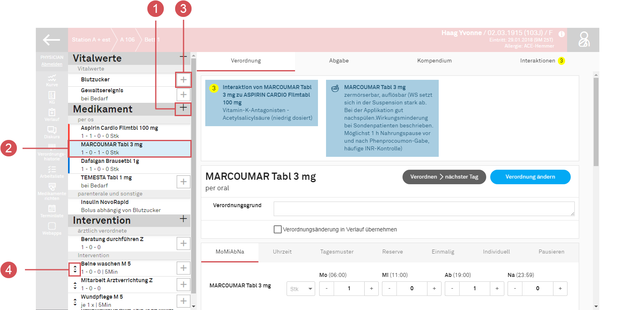The height and width of the screenshot is (310, 644).
Task: Increase the Ab (19:00) dose
Action: (497, 289)
